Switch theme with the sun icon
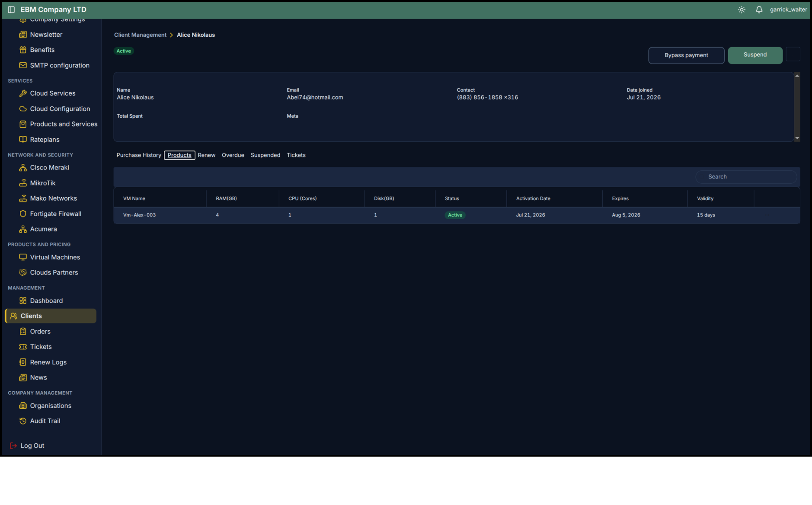 [742, 10]
